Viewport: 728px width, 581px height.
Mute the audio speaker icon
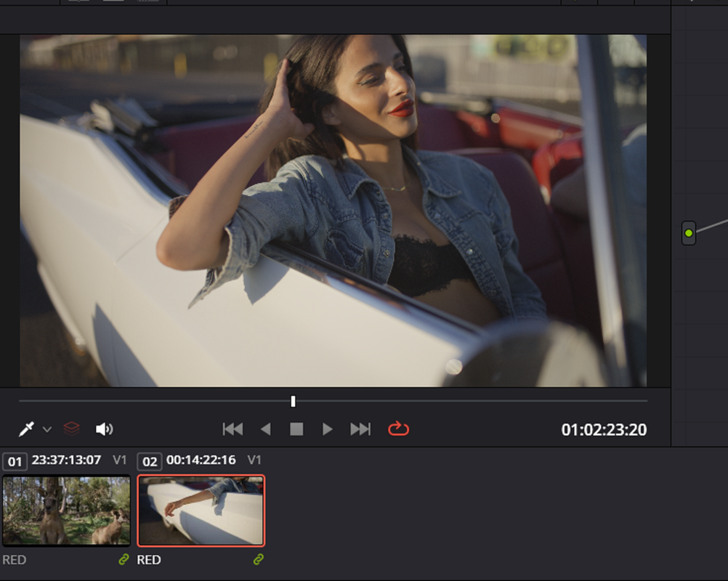(104, 428)
